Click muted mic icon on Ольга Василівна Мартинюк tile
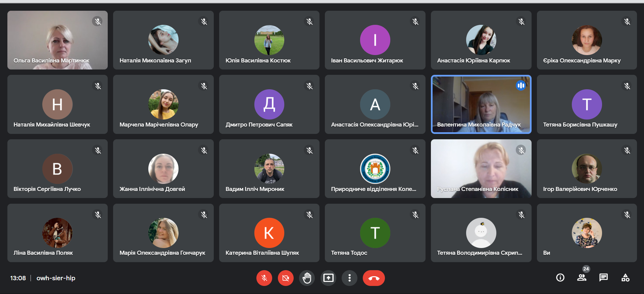The width and height of the screenshot is (644, 294). [97, 21]
